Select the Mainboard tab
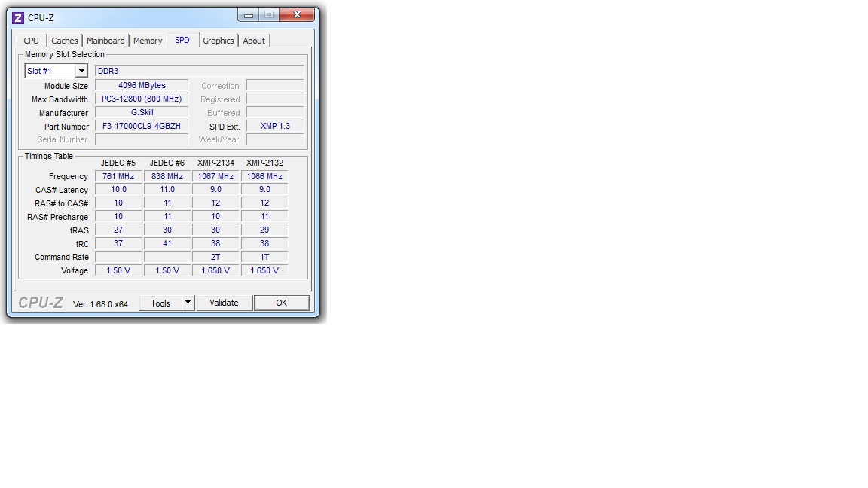This screenshot has width=868, height=488. point(105,41)
